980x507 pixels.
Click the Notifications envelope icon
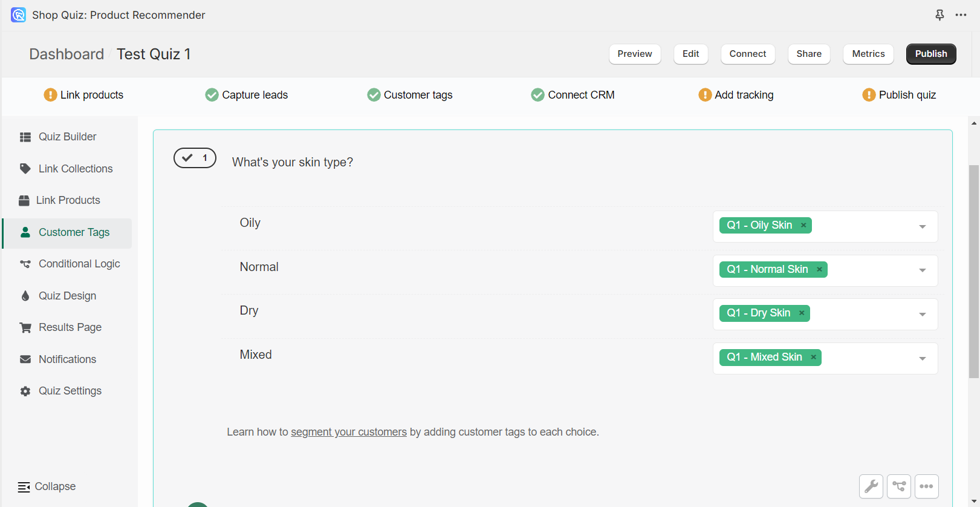coord(25,359)
